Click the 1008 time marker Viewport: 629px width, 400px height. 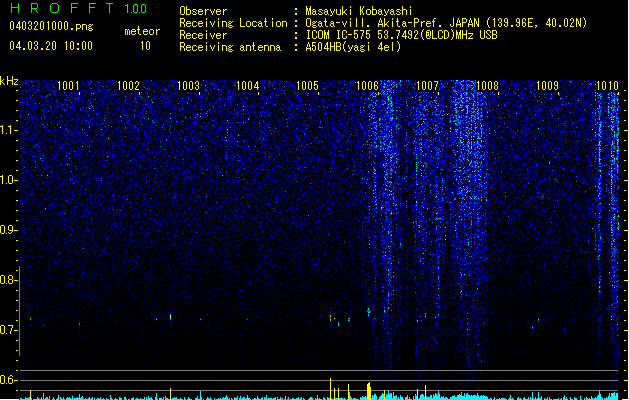tap(487, 85)
